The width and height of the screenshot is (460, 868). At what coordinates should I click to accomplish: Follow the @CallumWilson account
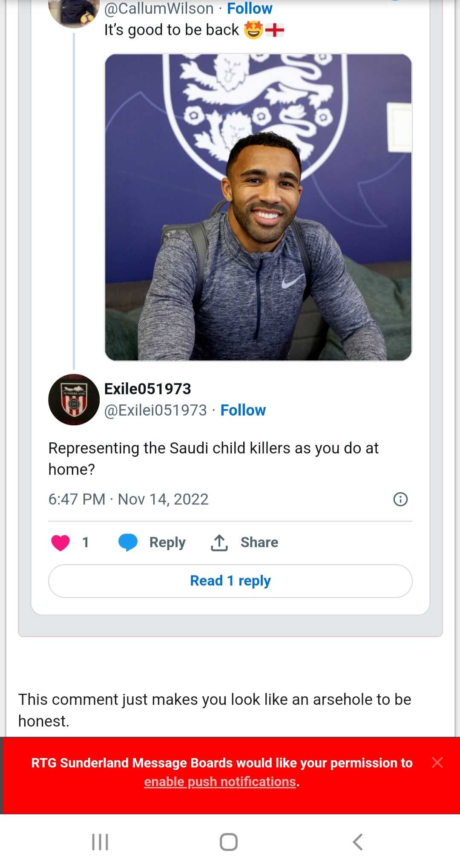(x=250, y=9)
